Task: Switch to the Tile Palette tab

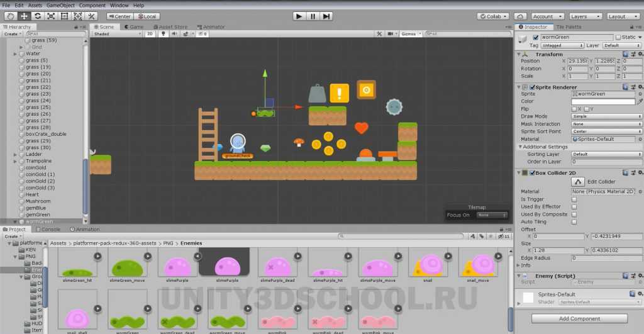Action: point(569,27)
